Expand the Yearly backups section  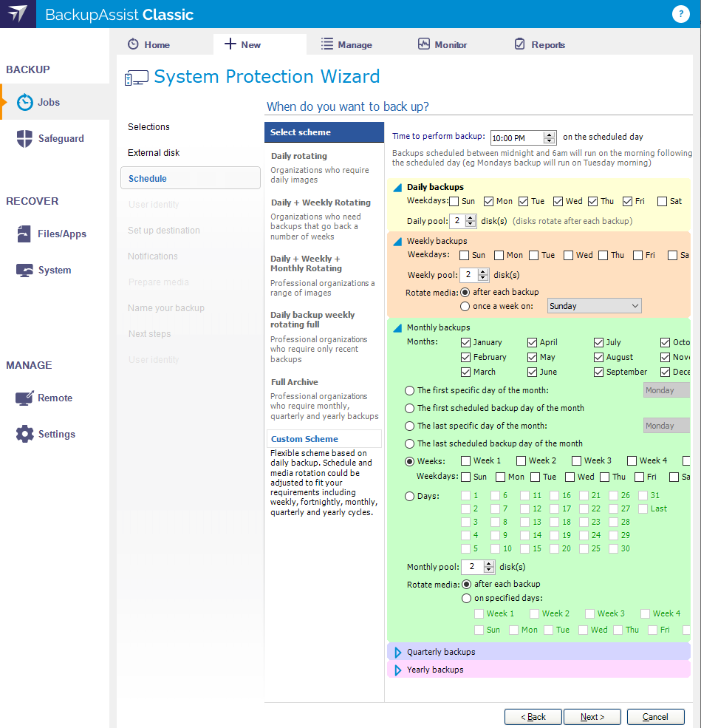click(x=397, y=670)
